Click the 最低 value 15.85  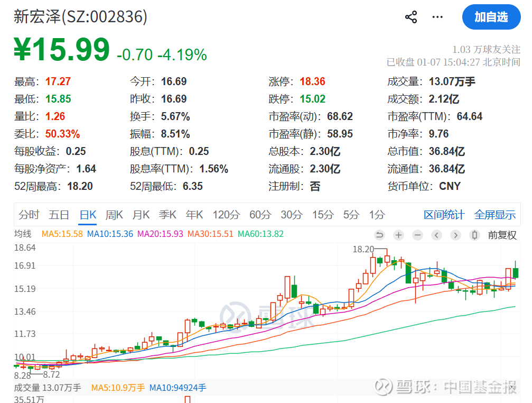[58, 99]
